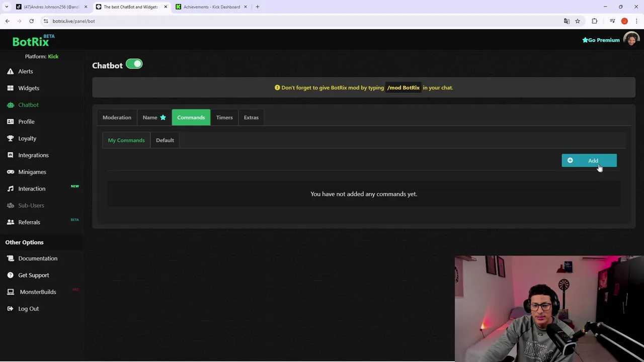Click the Minigames gamepad icon
The height and width of the screenshot is (362, 644).
(10, 172)
